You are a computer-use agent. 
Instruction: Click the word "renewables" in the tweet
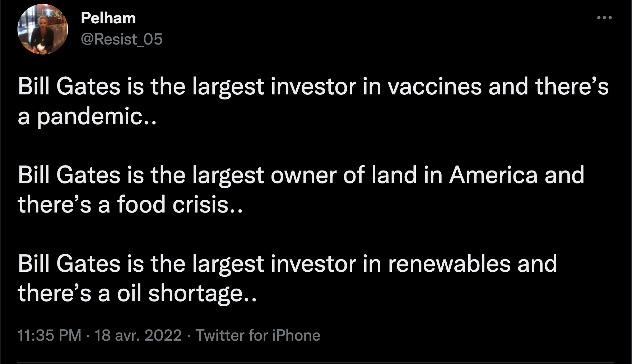click(x=449, y=264)
